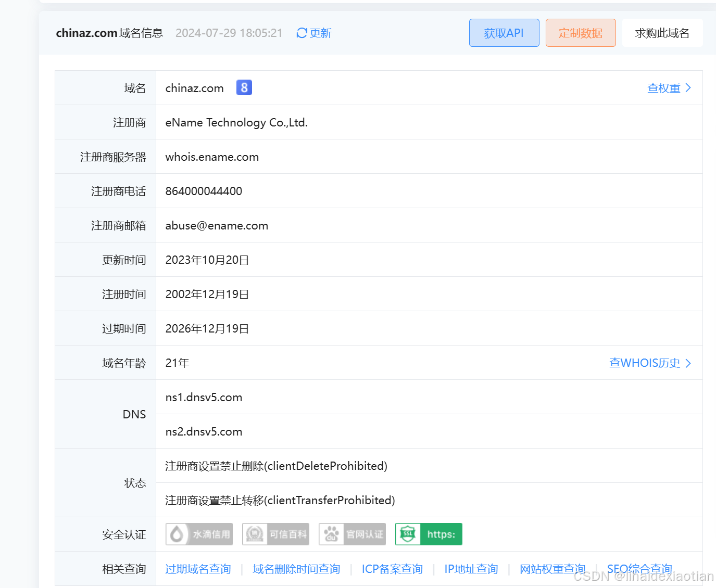Open the 查权重 link
The width and height of the screenshot is (716, 588).
(x=669, y=88)
